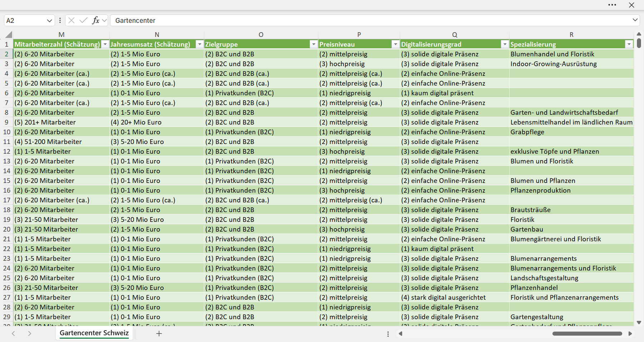This screenshot has height=342, width=644.
Task: Select cell 'exklusive Töpfe und Pflanzen'
Action: [571, 151]
